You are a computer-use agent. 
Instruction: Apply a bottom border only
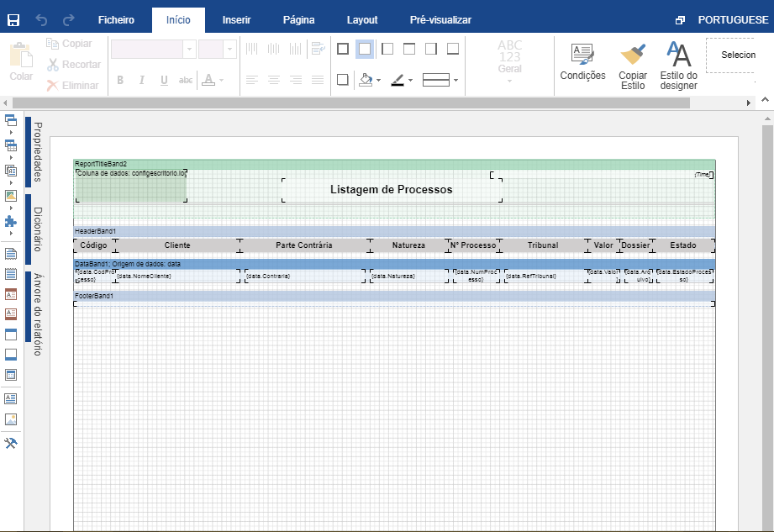(x=453, y=49)
